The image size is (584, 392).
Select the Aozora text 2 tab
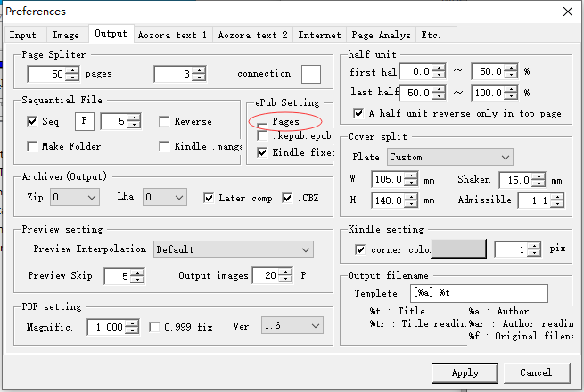click(x=253, y=35)
